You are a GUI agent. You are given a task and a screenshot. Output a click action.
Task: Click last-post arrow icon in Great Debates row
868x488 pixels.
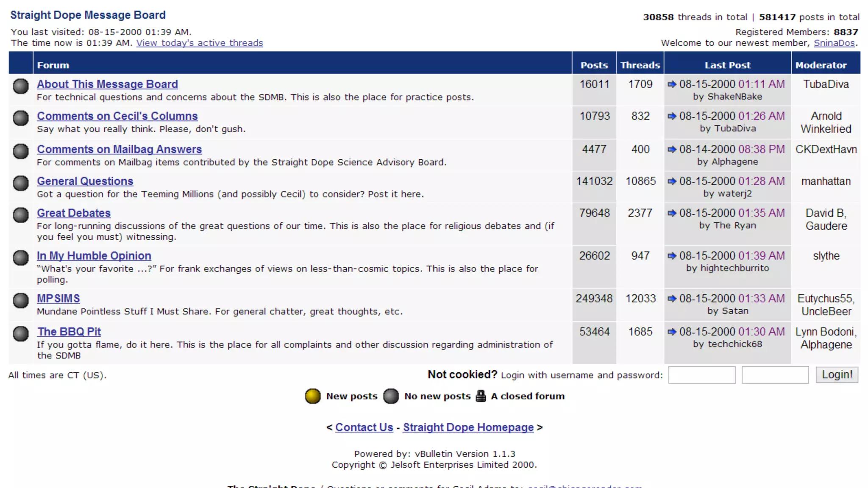(x=672, y=213)
